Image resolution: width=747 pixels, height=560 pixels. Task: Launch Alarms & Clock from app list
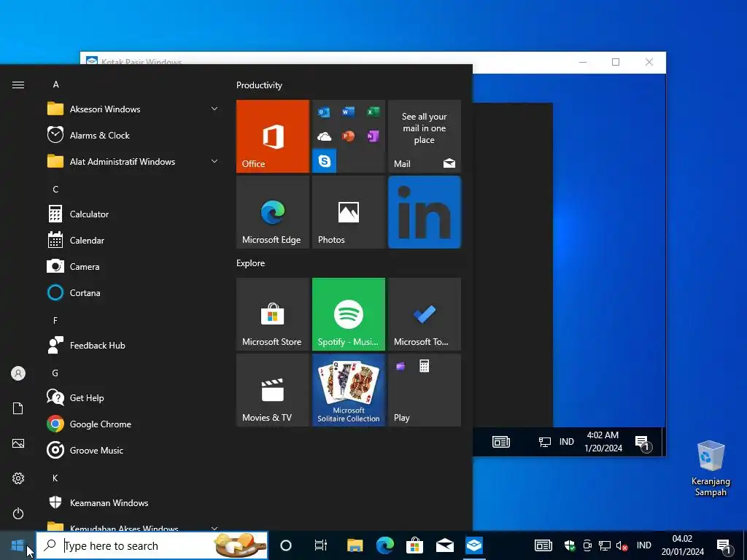point(133,135)
